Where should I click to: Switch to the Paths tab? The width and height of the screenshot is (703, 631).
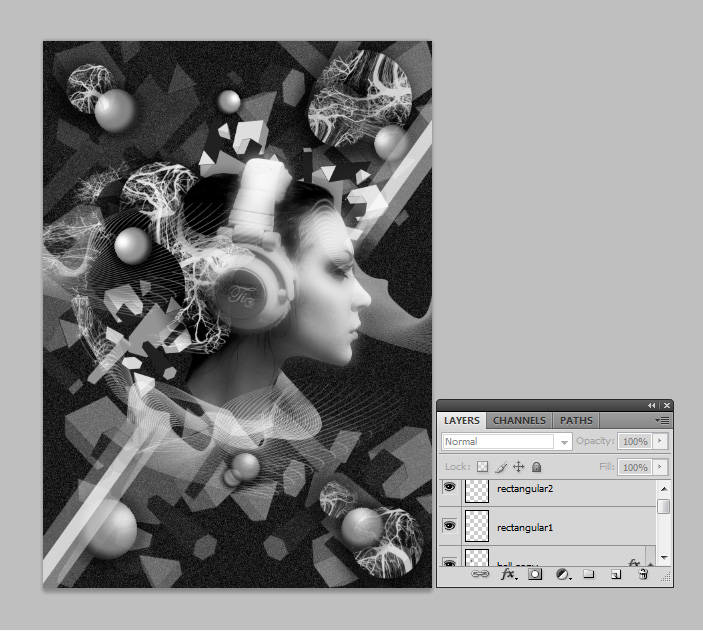[576, 421]
